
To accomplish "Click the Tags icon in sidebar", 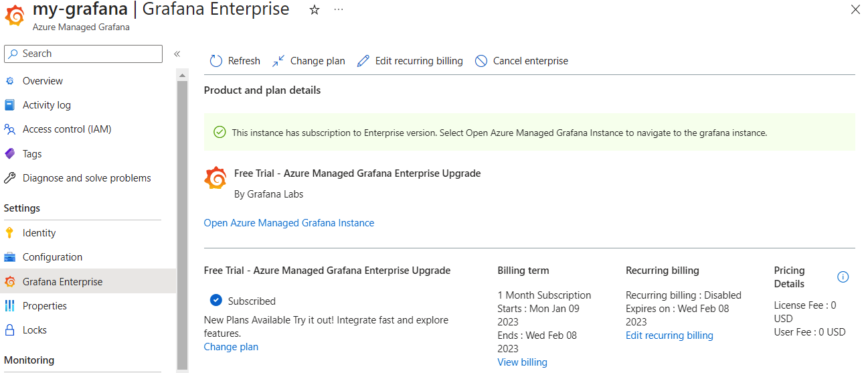I will [9, 154].
